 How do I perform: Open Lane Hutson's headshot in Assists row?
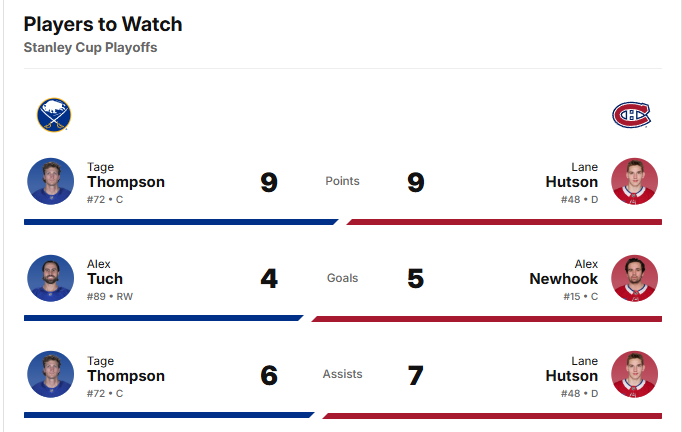pyautogui.click(x=634, y=374)
